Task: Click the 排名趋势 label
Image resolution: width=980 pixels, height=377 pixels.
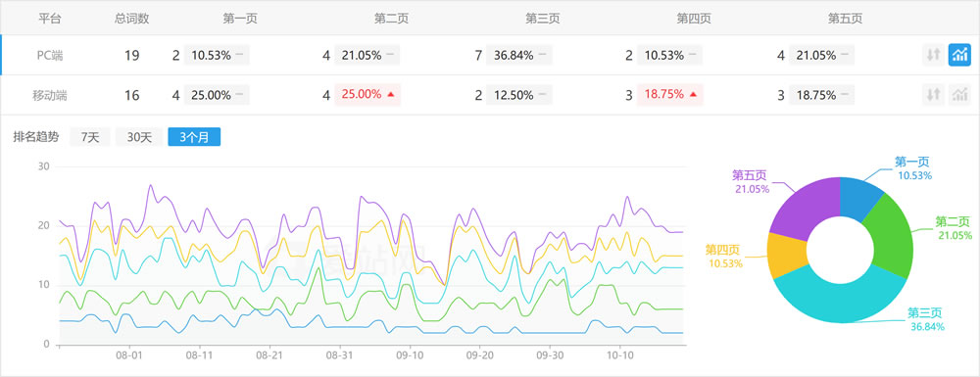Action: (x=35, y=137)
